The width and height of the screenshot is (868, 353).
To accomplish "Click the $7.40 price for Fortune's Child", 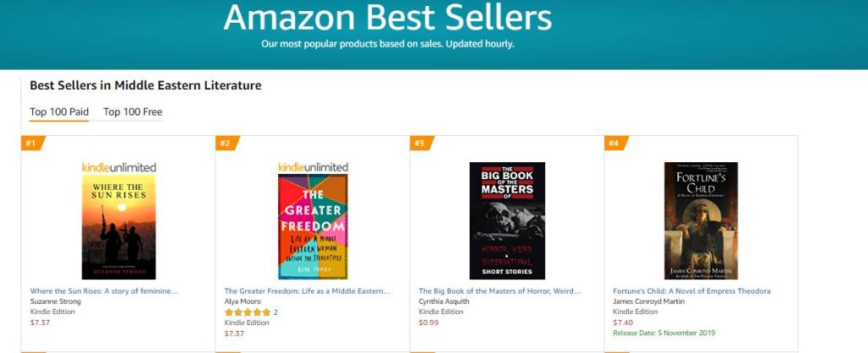I will coord(623,322).
